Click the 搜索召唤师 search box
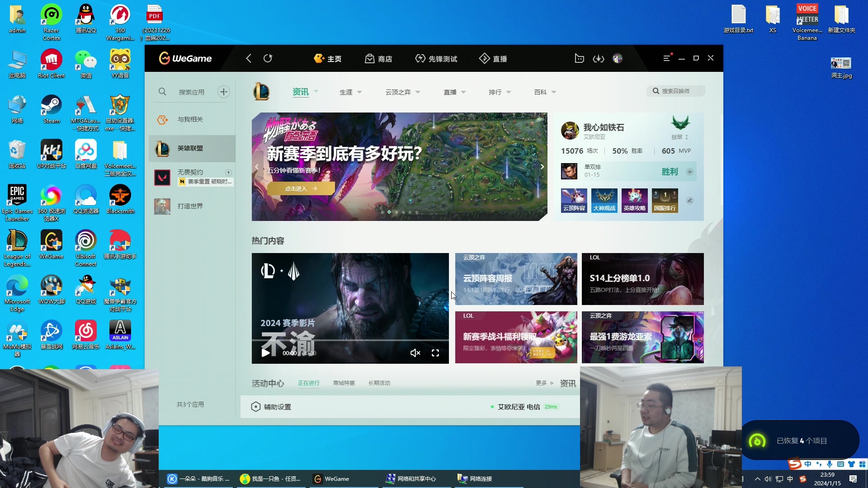The image size is (868, 488). tap(676, 91)
